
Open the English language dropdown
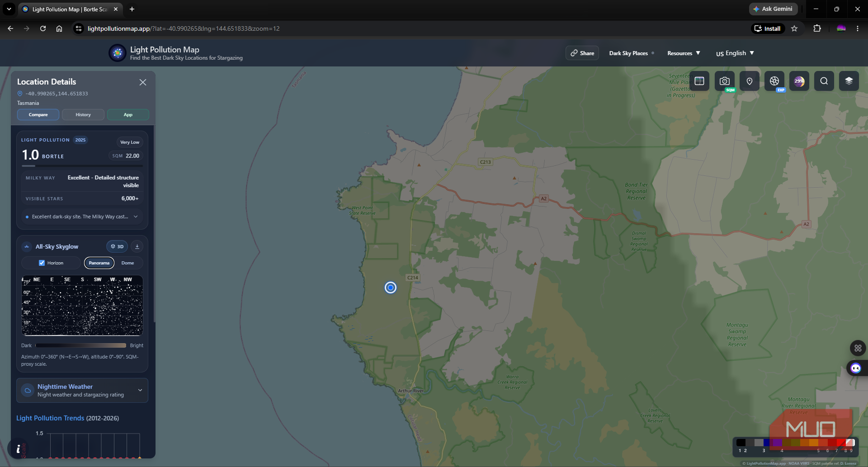pyautogui.click(x=735, y=53)
